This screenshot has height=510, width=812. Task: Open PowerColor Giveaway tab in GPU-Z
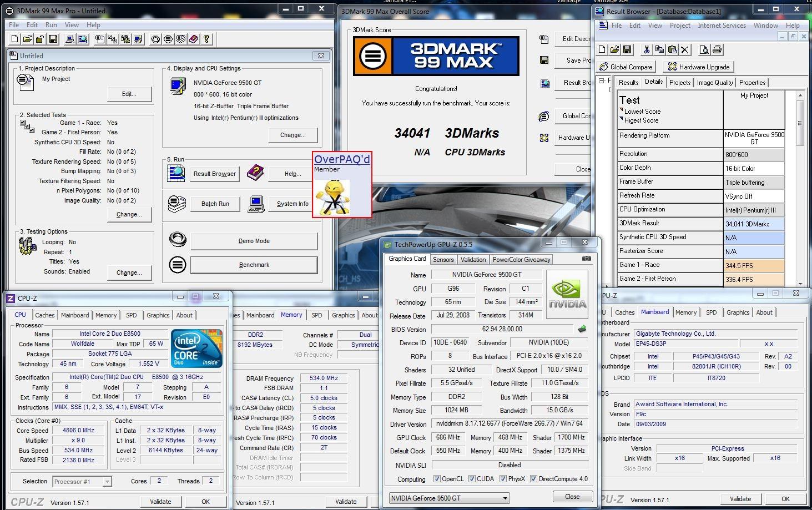521,259
